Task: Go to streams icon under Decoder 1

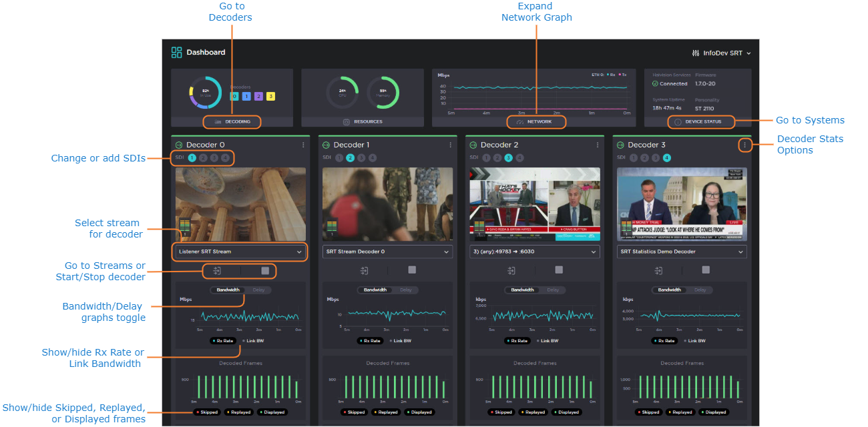Action: (364, 270)
